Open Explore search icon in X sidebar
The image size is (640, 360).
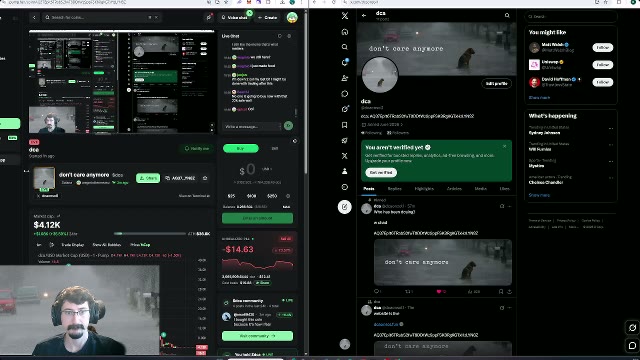(345, 47)
